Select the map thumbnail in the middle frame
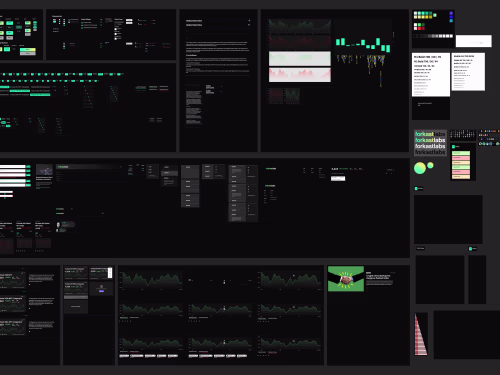Screen dimensions: 500x375 (44, 170)
